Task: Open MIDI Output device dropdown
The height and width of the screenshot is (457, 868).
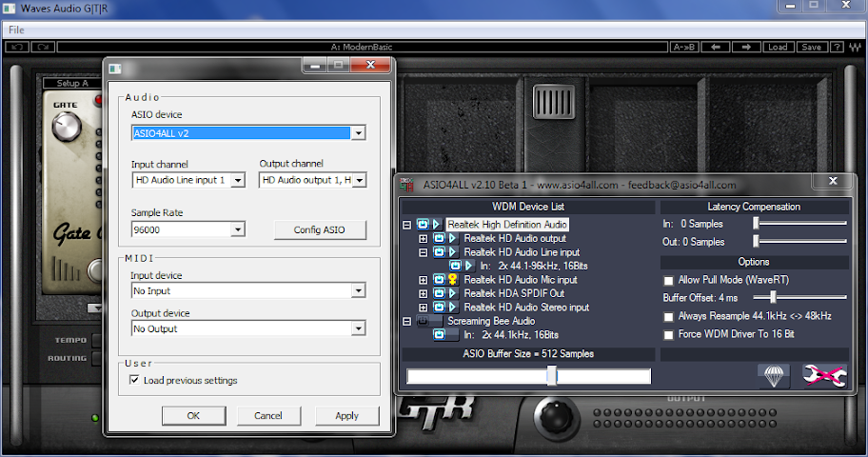Action: click(358, 328)
